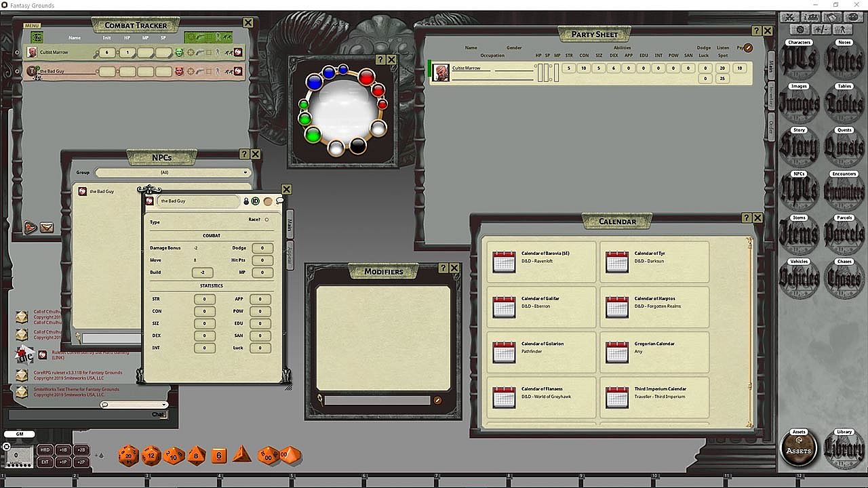The height and width of the screenshot is (488, 868).
Task: Select the Order tab on Party Sheet
Action: click(771, 127)
